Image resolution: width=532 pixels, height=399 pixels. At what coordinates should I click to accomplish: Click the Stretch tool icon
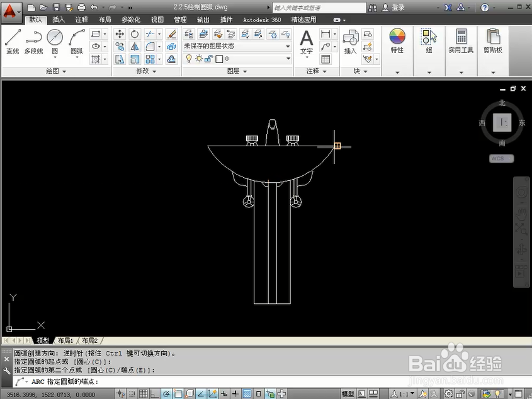pyautogui.click(x=120, y=59)
